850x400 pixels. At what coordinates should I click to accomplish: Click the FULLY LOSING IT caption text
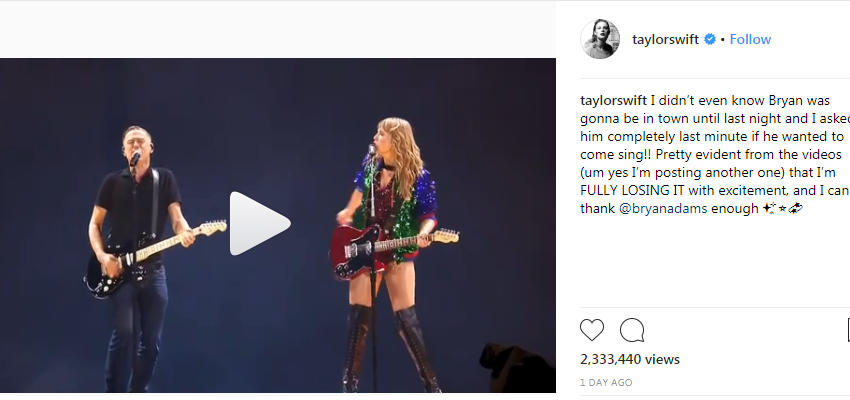coord(624,191)
